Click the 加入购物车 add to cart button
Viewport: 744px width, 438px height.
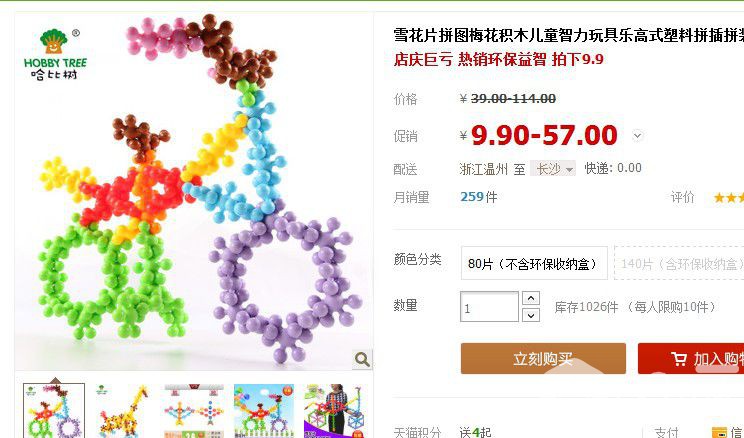click(x=691, y=359)
